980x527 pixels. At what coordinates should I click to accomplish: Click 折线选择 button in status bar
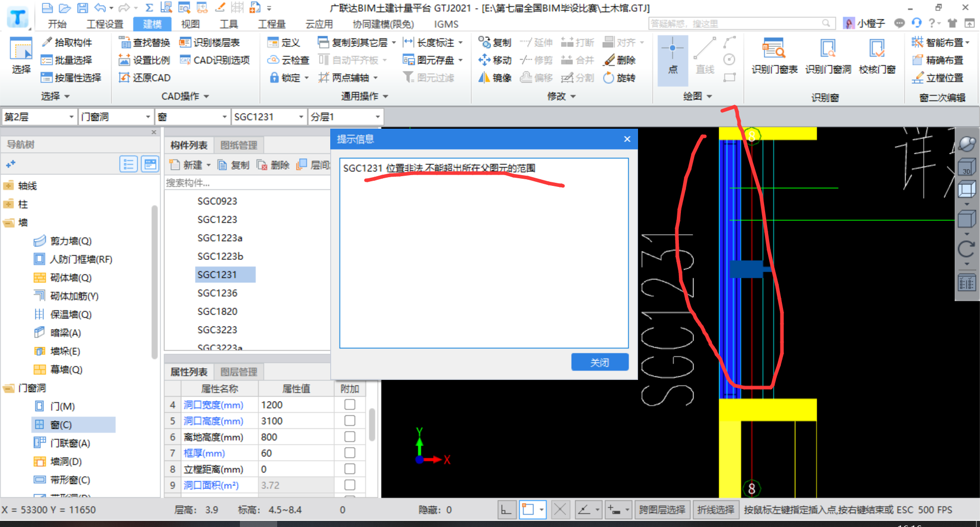click(716, 510)
